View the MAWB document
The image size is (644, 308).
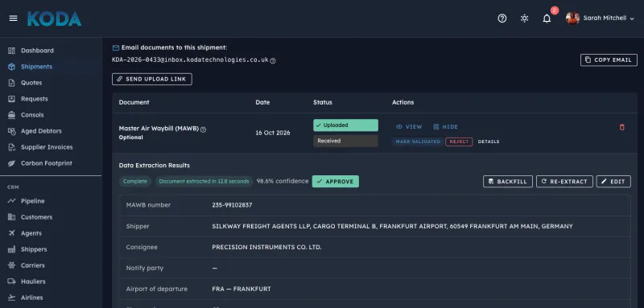click(x=409, y=127)
